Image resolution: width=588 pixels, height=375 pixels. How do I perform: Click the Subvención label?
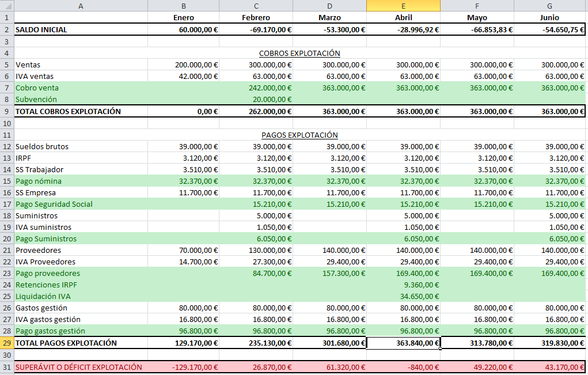coord(36,100)
